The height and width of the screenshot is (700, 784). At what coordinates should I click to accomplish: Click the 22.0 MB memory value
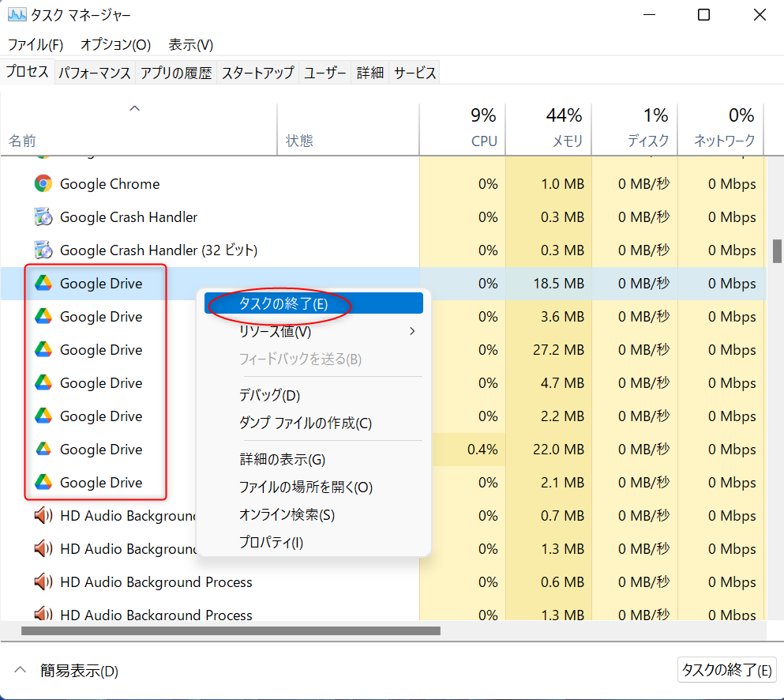coord(558,450)
